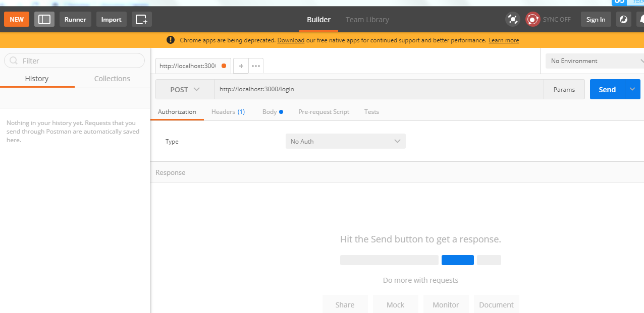Click the Monitor button
Image resolution: width=644 pixels, height=313 pixels.
click(446, 304)
